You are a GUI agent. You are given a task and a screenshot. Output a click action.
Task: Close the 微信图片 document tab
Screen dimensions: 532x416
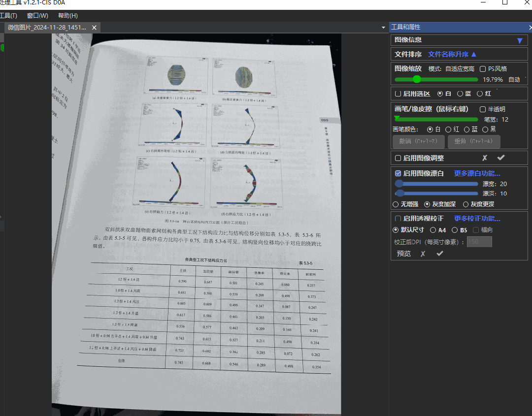(x=94, y=28)
